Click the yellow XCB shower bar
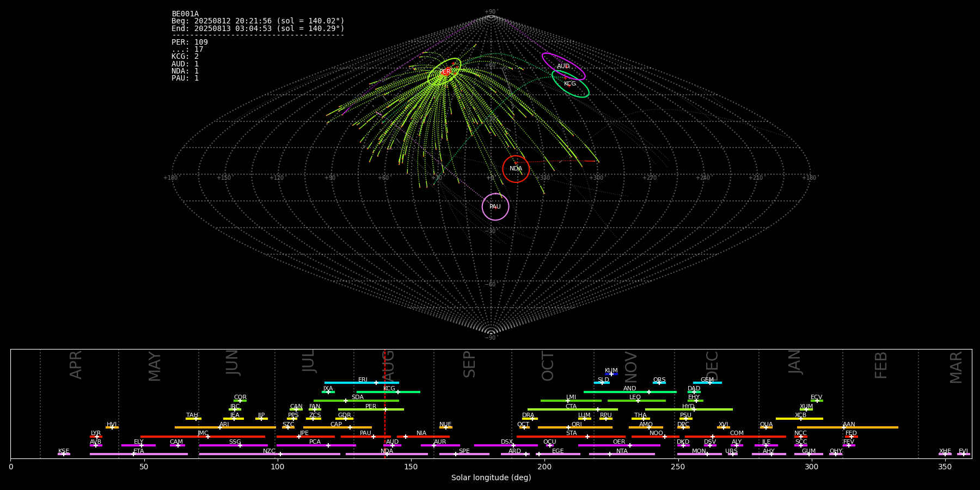 point(799,419)
